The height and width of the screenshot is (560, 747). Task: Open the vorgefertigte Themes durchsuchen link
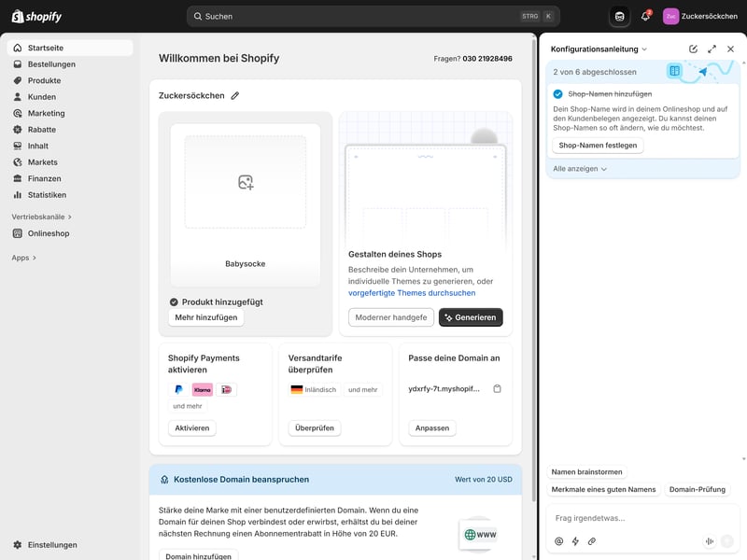tap(412, 293)
